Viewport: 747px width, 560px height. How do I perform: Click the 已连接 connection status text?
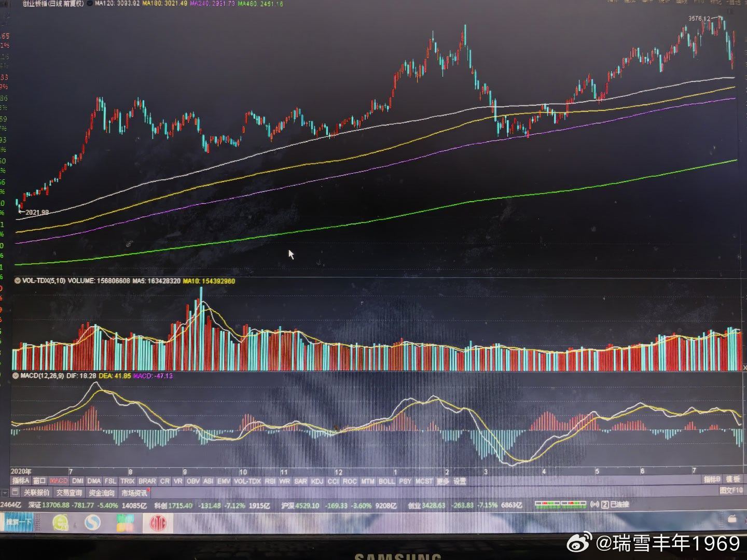620,504
